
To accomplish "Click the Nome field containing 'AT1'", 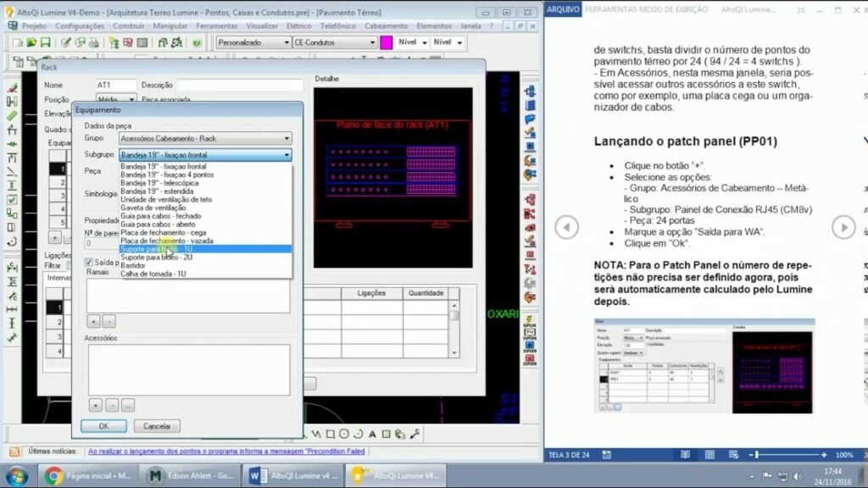I will (115, 86).
